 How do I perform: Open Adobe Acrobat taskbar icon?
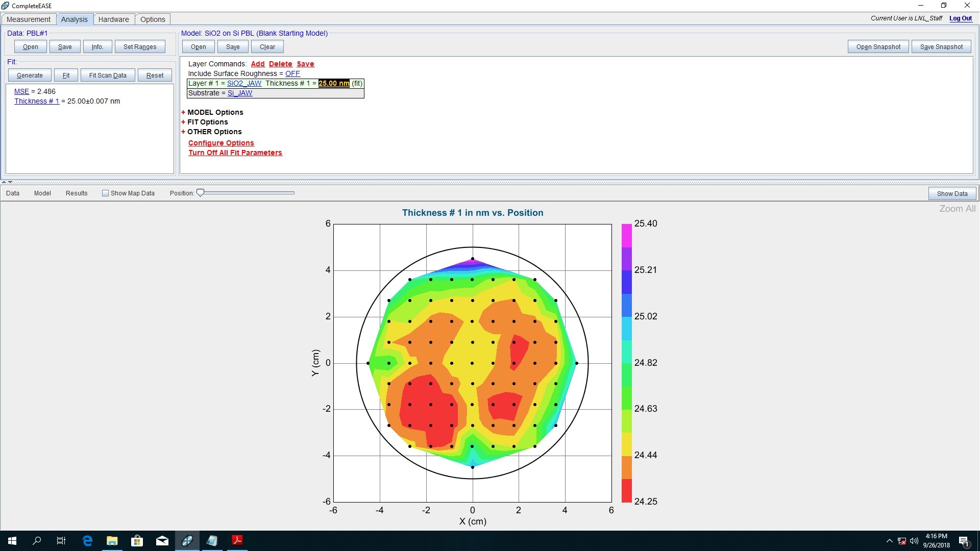pyautogui.click(x=237, y=540)
